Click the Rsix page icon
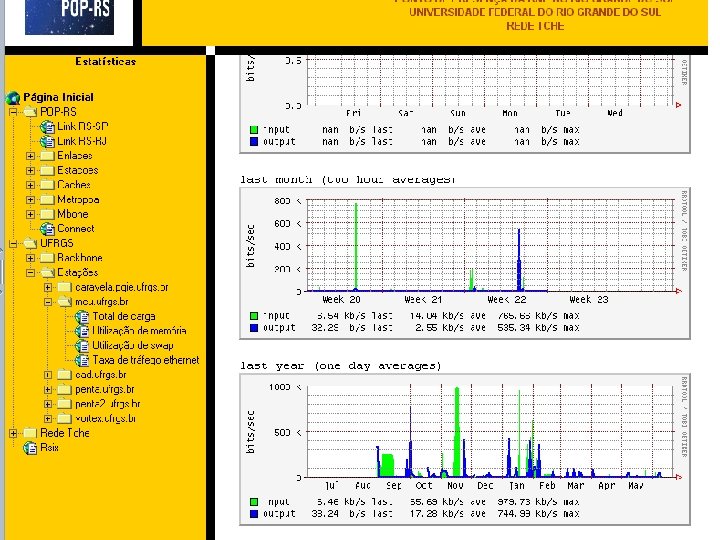 30,448
